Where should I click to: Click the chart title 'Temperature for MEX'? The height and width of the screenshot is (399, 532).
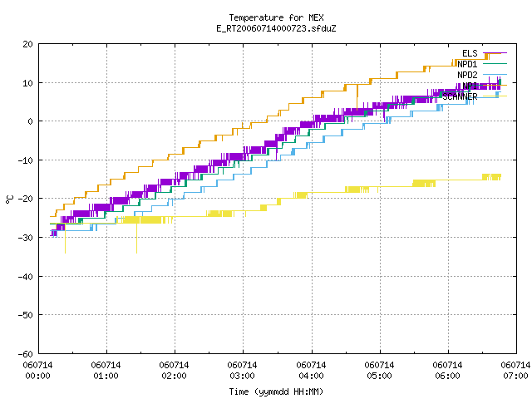point(276,17)
